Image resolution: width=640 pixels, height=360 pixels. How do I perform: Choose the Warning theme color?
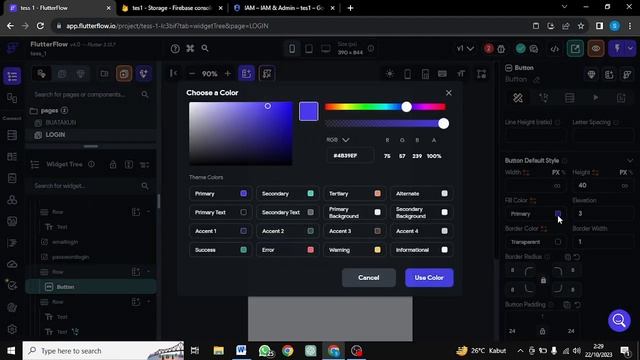click(354, 250)
